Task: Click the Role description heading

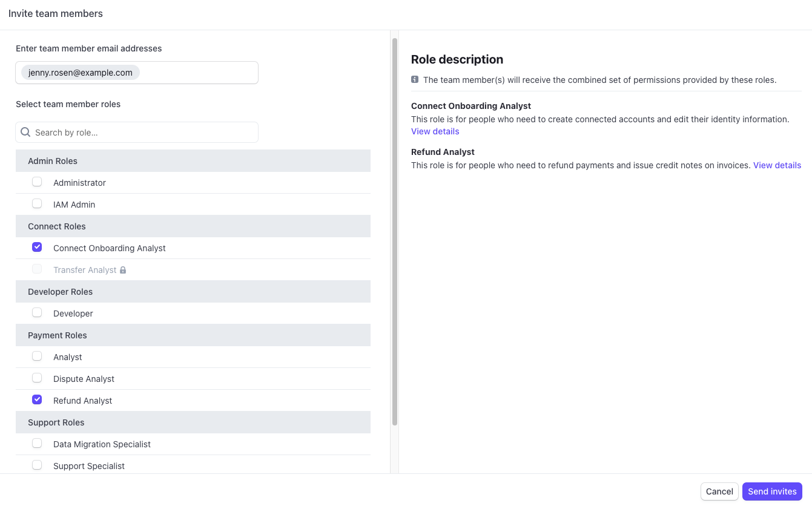Action: coord(457,59)
